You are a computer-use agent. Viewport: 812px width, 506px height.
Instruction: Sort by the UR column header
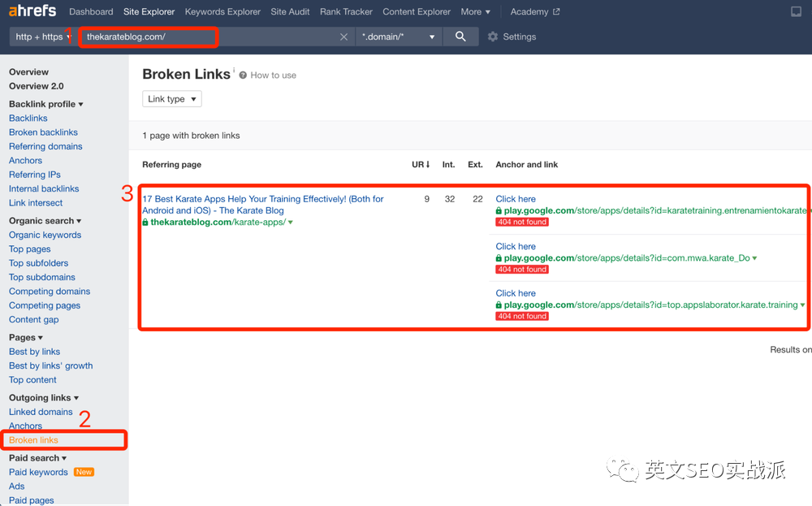[x=421, y=165]
